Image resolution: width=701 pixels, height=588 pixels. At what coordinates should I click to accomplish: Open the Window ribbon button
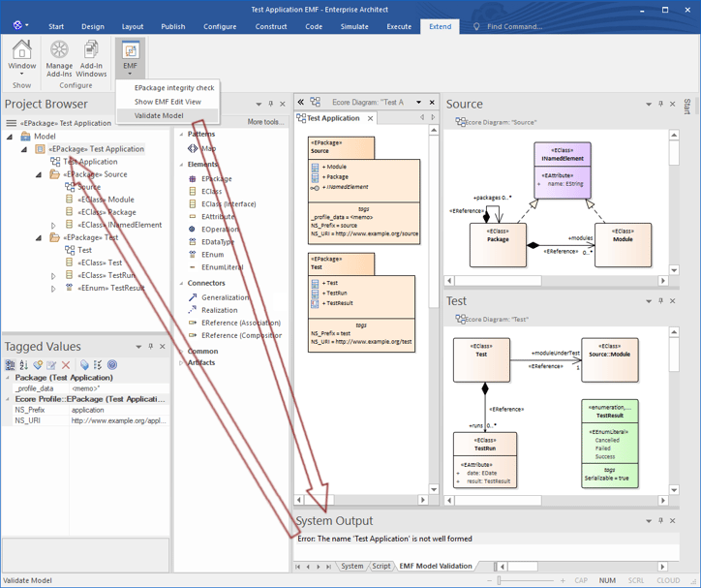coord(21,57)
